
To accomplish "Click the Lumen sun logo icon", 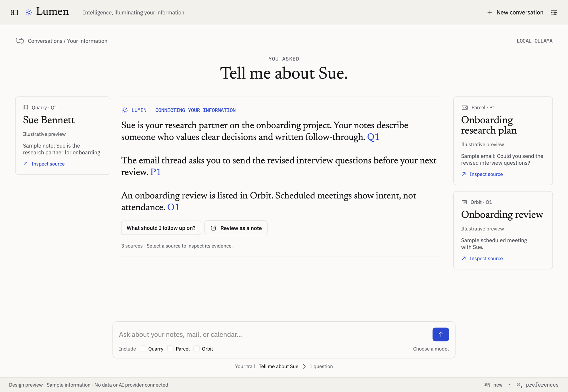I will click(29, 12).
